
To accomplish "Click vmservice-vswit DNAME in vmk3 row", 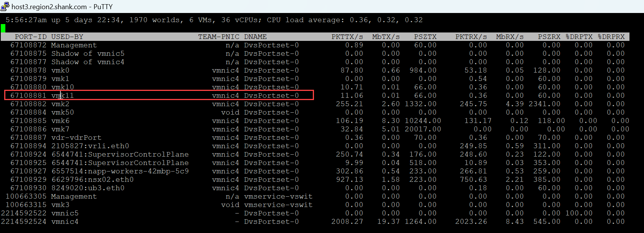I will (278, 205).
